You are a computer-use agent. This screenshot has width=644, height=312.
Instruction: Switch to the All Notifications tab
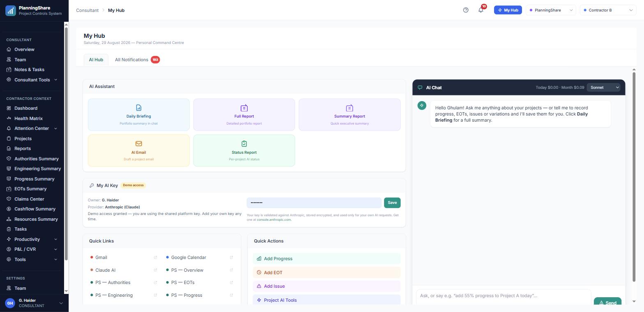(x=137, y=60)
